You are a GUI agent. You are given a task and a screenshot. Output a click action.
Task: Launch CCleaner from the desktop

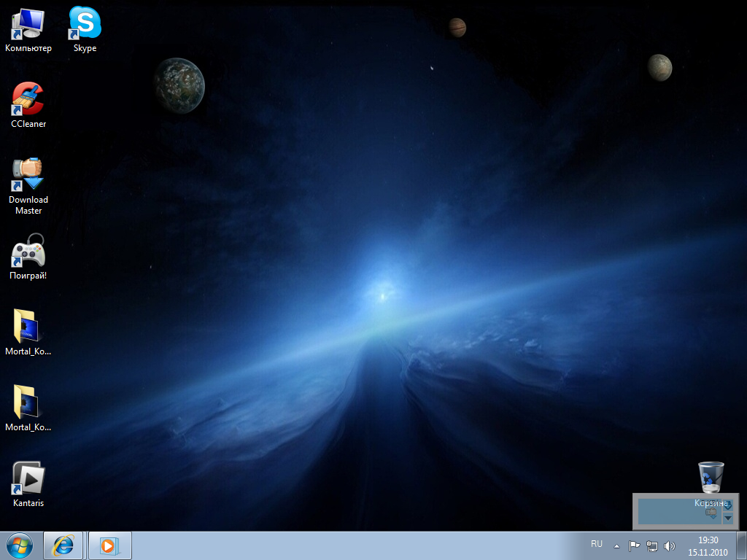pyautogui.click(x=28, y=100)
